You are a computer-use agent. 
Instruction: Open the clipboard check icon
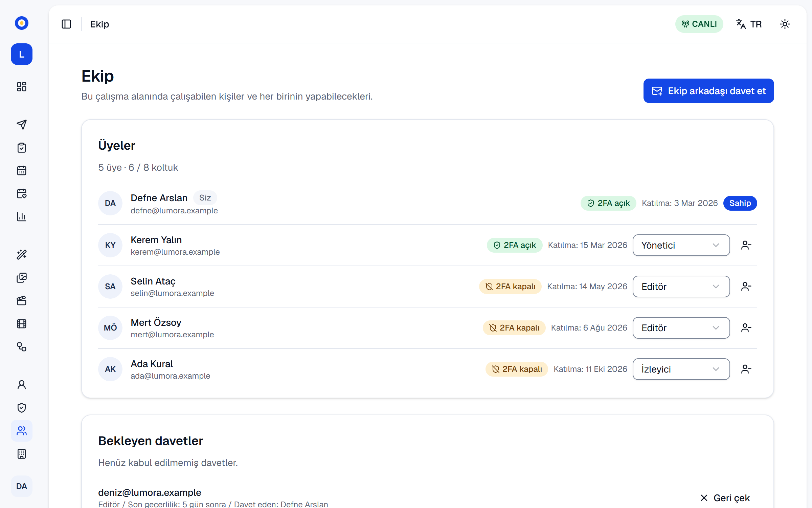click(22, 148)
